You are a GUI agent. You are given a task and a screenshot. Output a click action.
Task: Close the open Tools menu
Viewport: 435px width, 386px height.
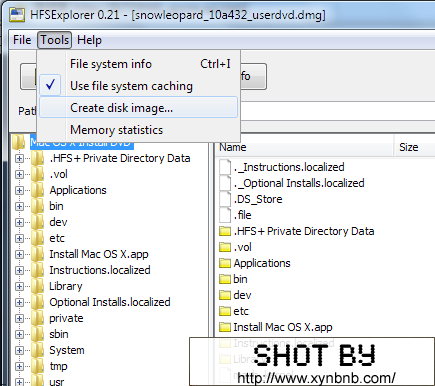click(x=55, y=40)
